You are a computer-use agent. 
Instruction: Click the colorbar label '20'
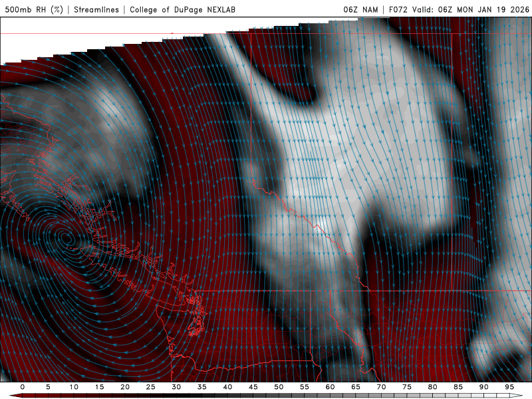(x=125, y=387)
